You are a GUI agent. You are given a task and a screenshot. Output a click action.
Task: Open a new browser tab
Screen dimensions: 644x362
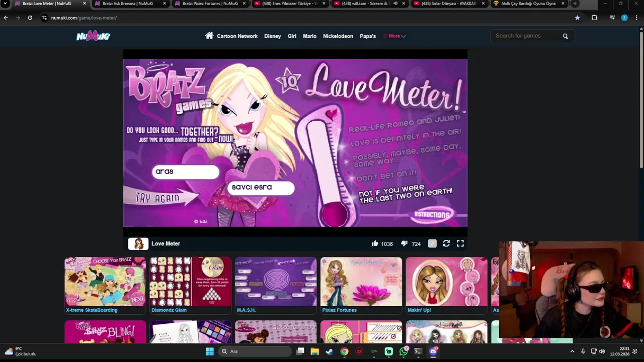click(x=575, y=4)
